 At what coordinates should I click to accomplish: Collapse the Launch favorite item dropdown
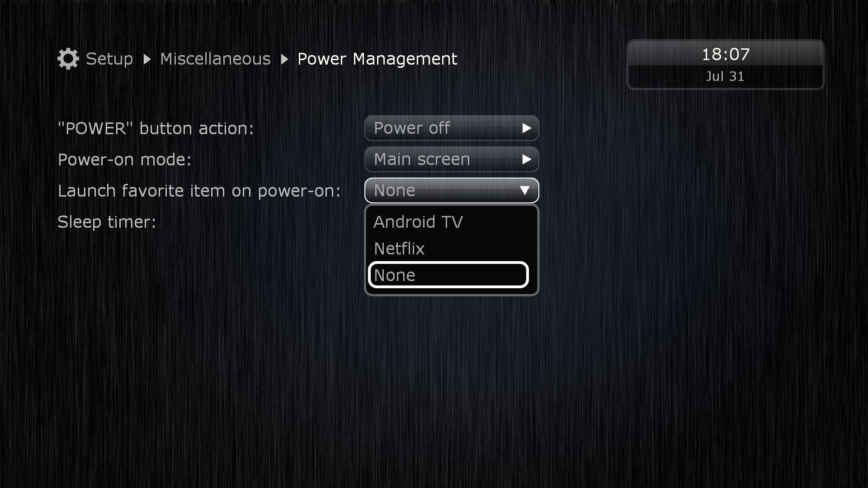click(452, 190)
